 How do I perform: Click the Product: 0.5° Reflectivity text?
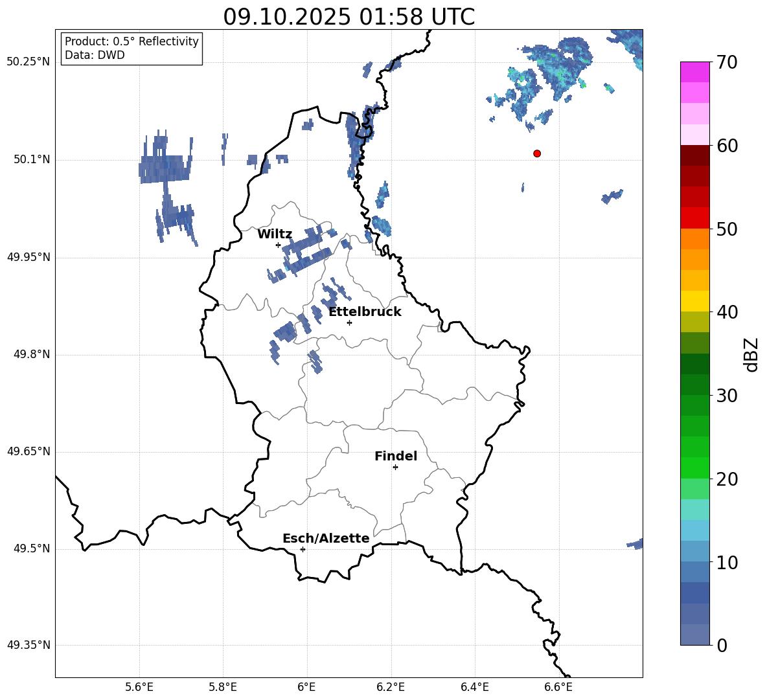pyautogui.click(x=132, y=41)
